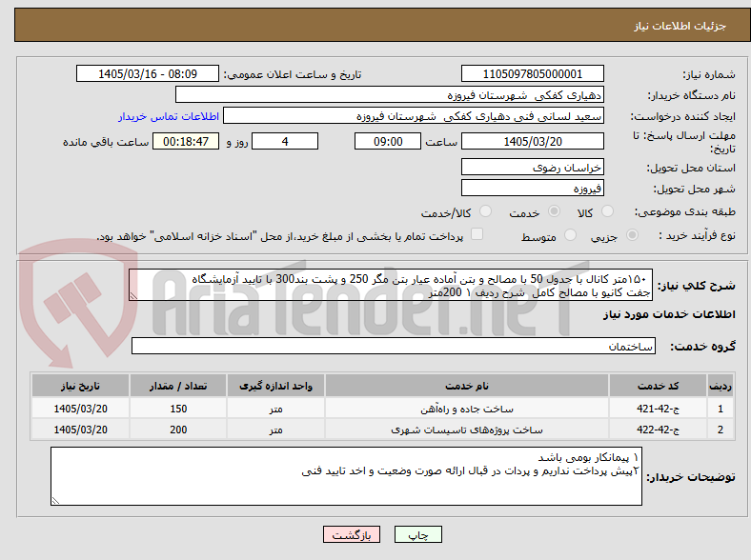Viewport: 751px width, 560px height.
Task: Click the date cell in row 1
Action: 80,409
